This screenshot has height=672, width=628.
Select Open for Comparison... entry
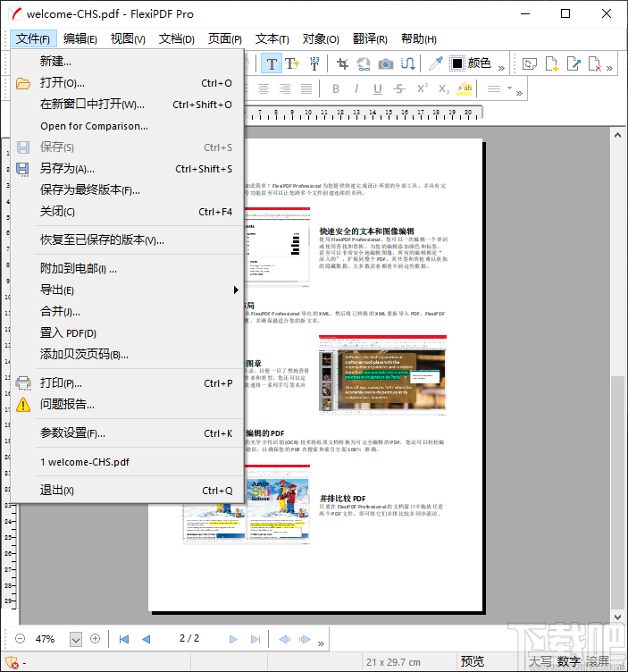127,126
